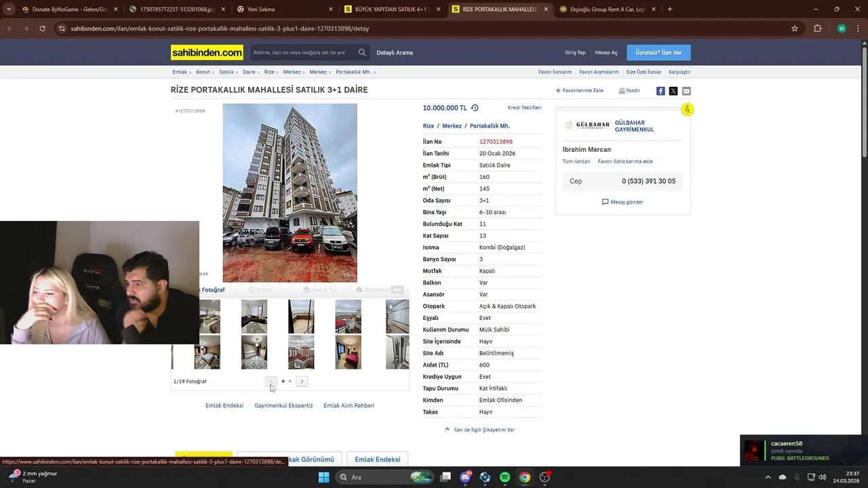Click Giriş Yap link
This screenshot has width=868, height=488.
[x=575, y=52]
